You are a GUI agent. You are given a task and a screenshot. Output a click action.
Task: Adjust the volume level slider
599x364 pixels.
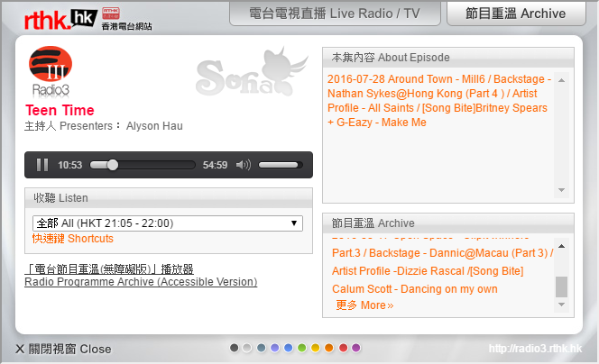coord(280,165)
